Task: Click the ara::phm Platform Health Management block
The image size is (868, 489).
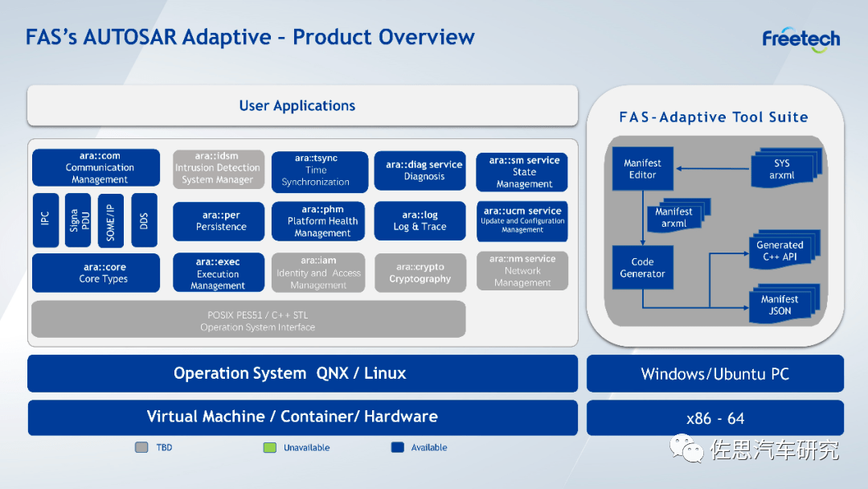Action: [x=322, y=221]
